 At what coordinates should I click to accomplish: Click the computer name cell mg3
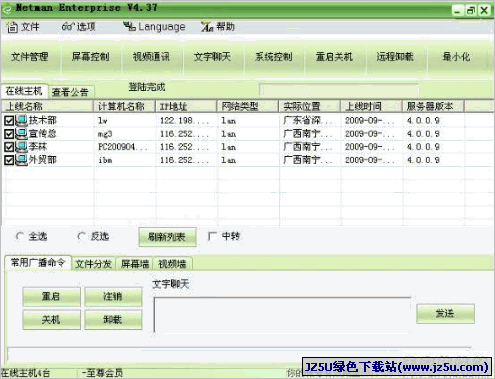point(105,134)
